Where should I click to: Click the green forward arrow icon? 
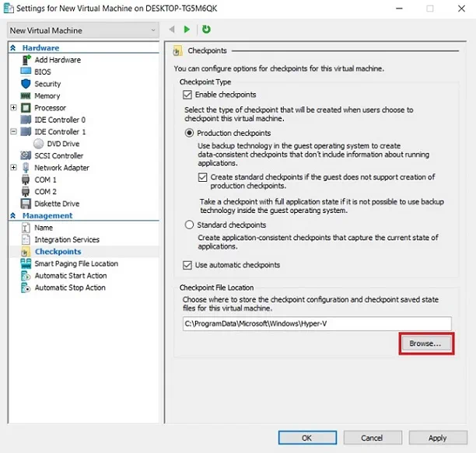[x=187, y=30]
